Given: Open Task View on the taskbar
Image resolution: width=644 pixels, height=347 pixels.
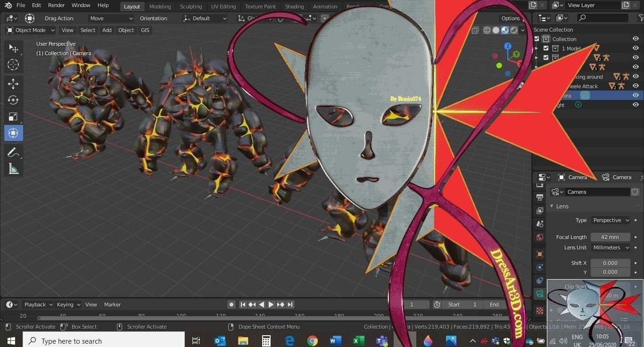Looking at the screenshot, I should (x=196, y=340).
